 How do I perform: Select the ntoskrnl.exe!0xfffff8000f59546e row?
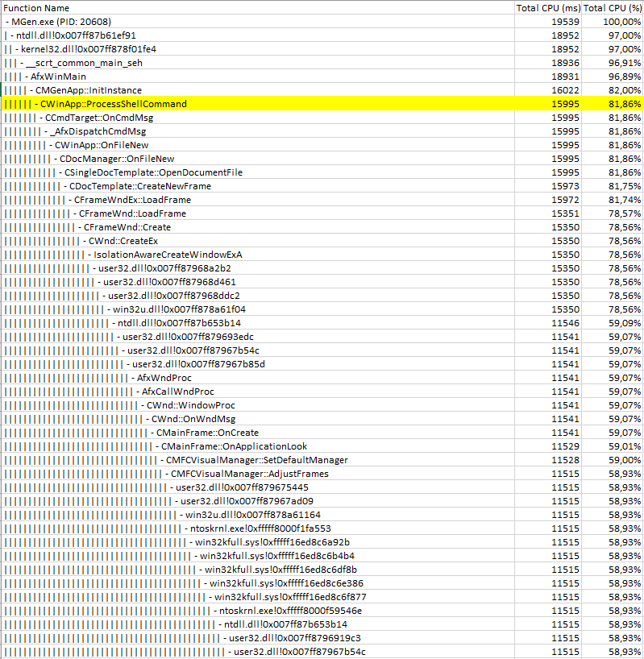(x=322, y=611)
